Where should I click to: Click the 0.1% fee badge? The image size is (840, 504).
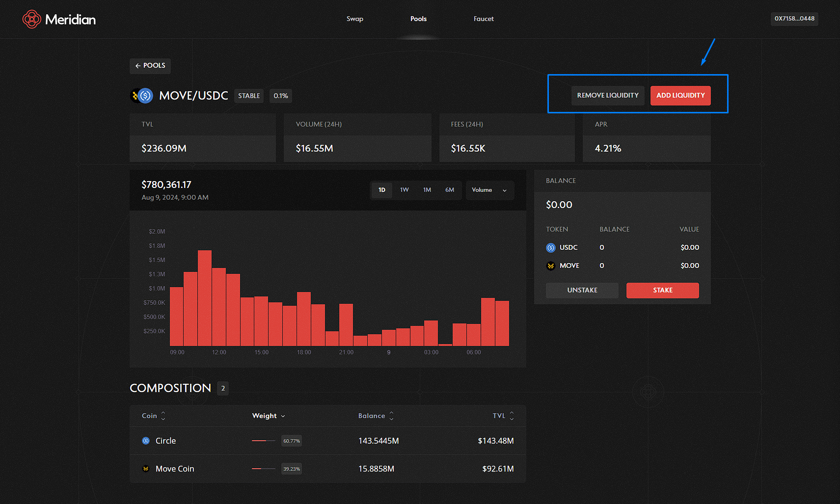click(x=281, y=96)
